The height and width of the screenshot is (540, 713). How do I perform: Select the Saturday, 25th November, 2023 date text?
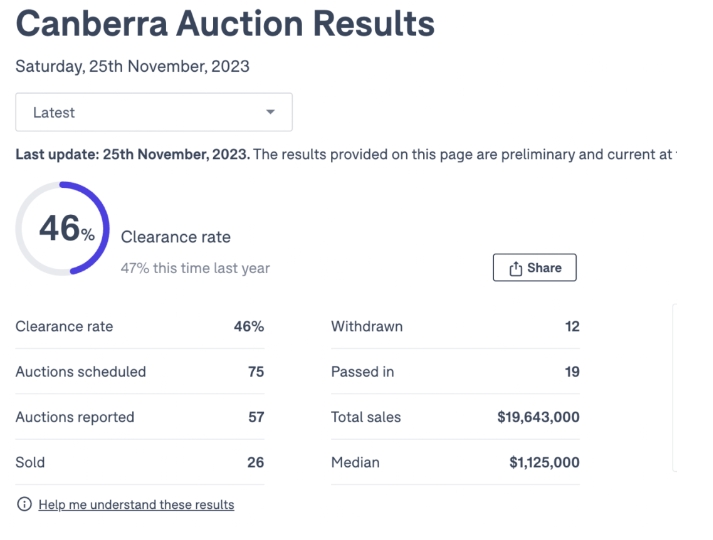(132, 67)
